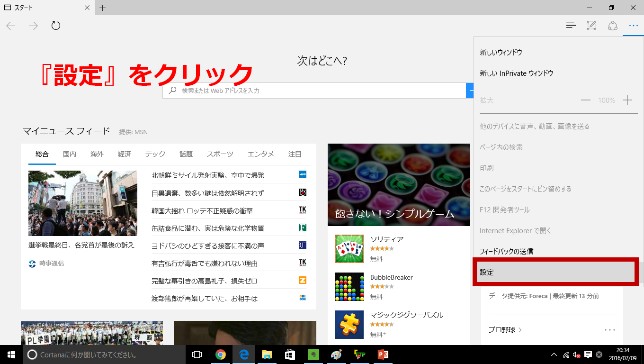644x364 pixels.
Task: Switch to the 国内 news tab
Action: pos(70,154)
